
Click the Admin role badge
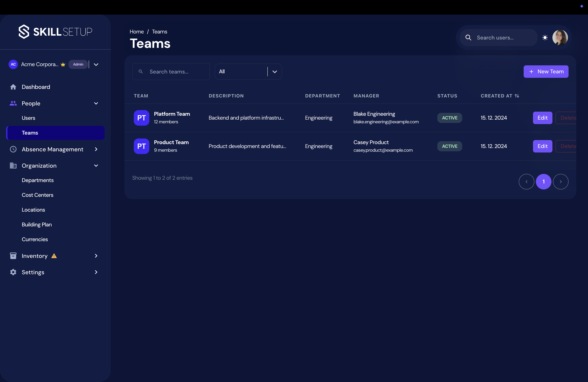click(78, 64)
